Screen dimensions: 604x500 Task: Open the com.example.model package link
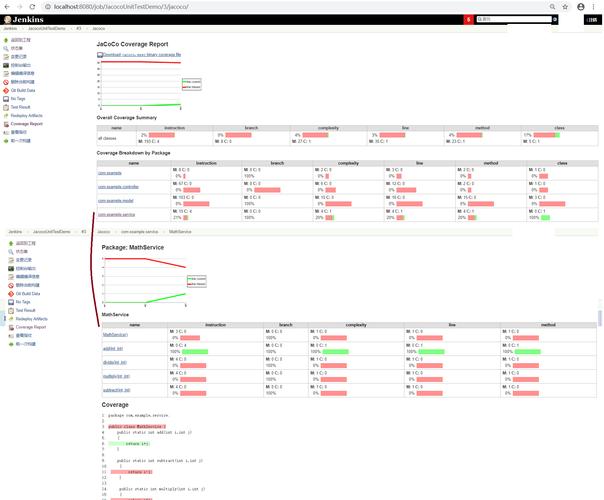tap(116, 201)
